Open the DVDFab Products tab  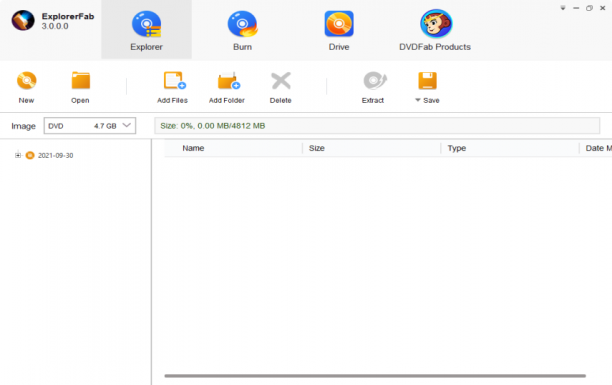point(435,30)
